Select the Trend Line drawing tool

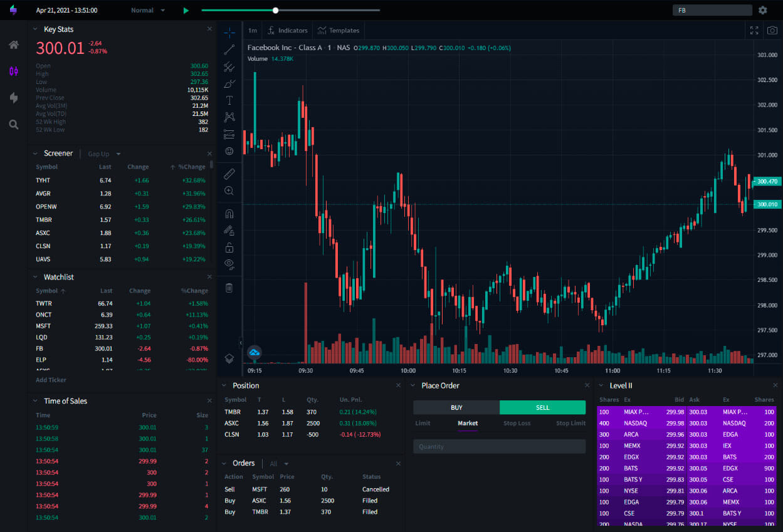pyautogui.click(x=229, y=49)
